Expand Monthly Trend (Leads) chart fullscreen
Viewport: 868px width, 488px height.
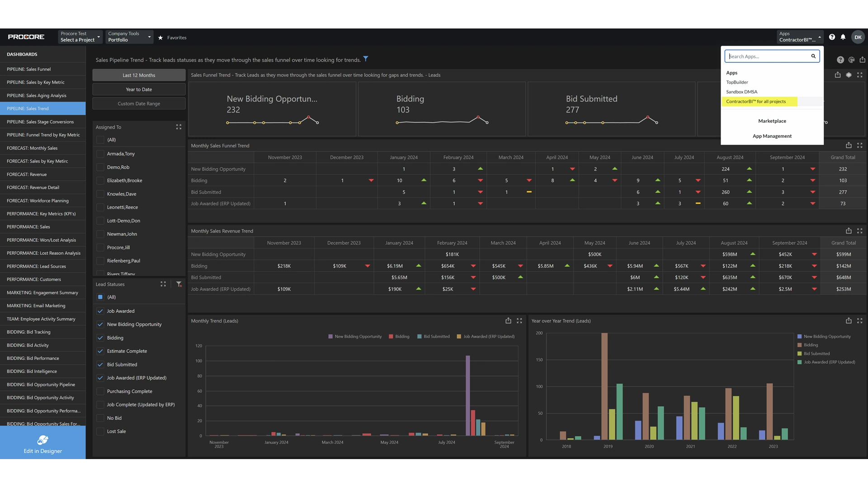click(x=519, y=321)
